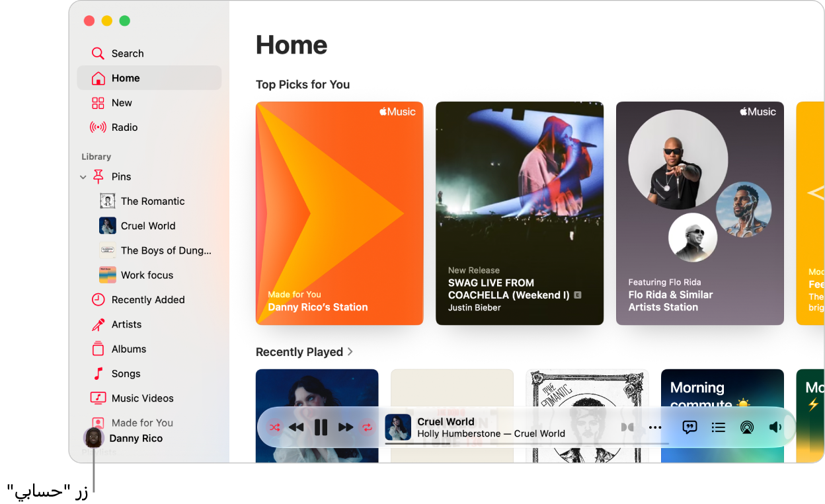Open Morning commute recently played card
The height and width of the screenshot is (504, 825).
tap(723, 415)
